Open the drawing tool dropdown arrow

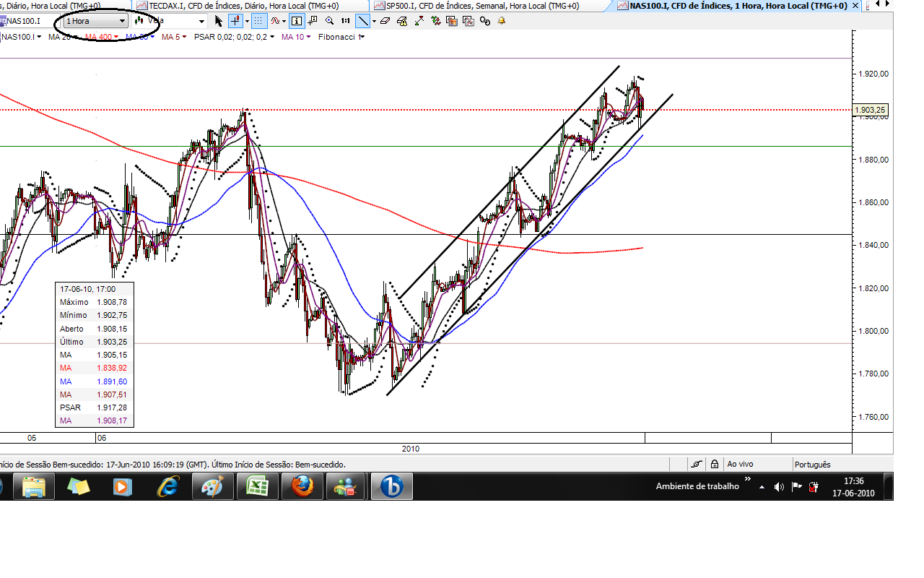(x=374, y=21)
